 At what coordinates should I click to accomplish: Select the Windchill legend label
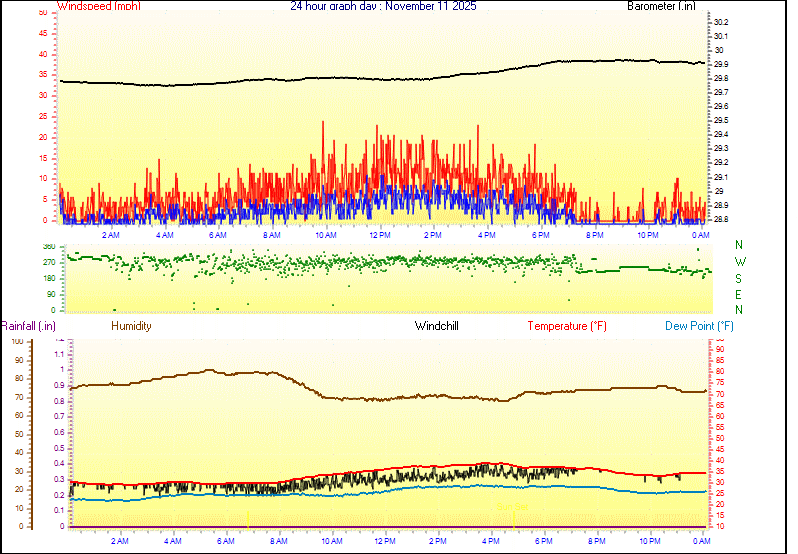tap(437, 326)
